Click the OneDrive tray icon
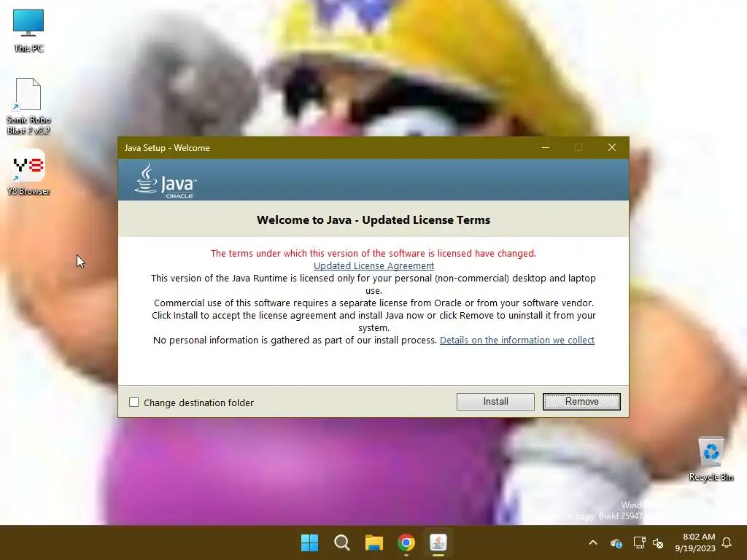 (616, 542)
